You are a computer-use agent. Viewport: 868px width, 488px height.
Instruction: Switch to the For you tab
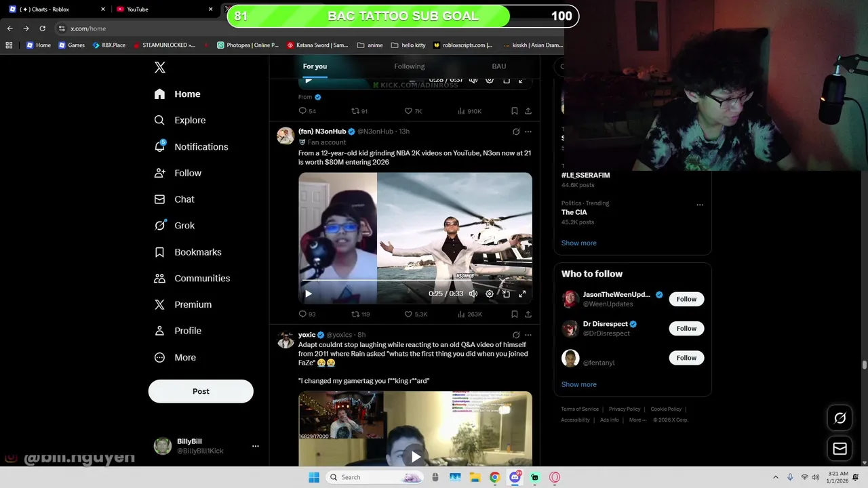click(315, 66)
